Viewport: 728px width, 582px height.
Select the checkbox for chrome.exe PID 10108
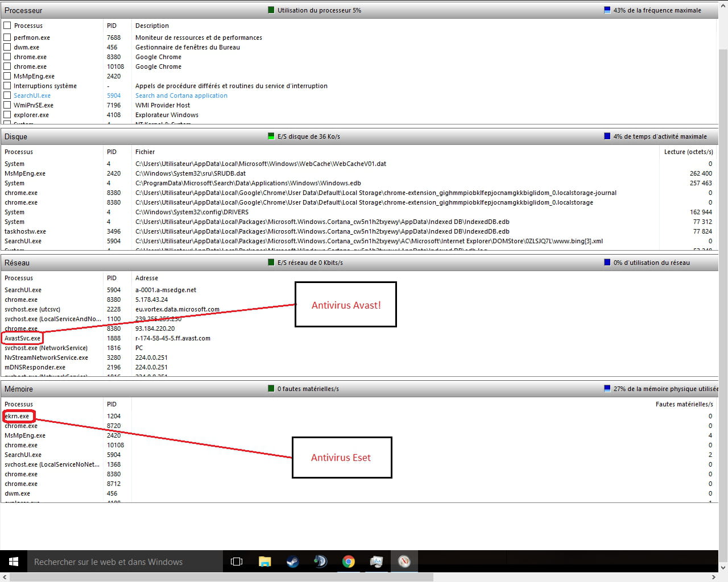[x=7, y=66]
